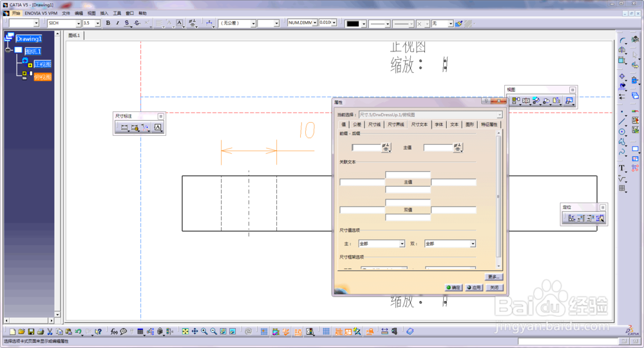
Task: Click the 确定 button in properties dialog
Action: pos(454,288)
